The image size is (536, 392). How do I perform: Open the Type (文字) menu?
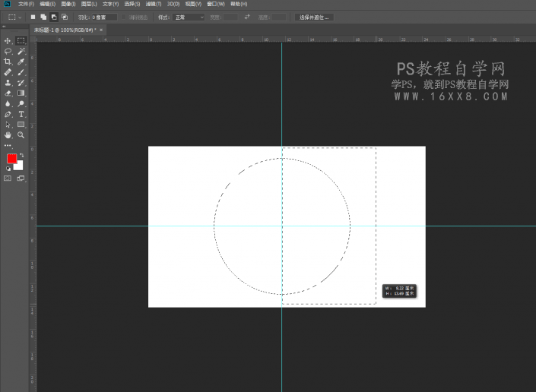pyautogui.click(x=110, y=4)
